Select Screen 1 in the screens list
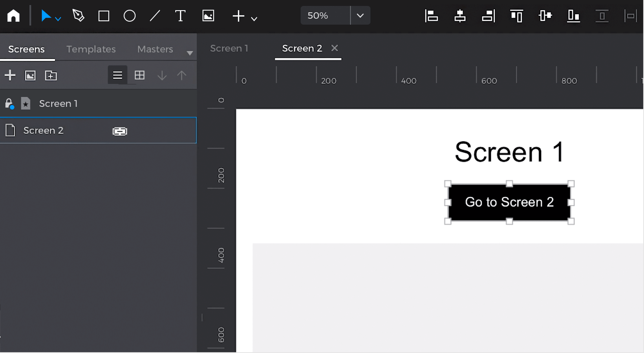 (x=98, y=104)
